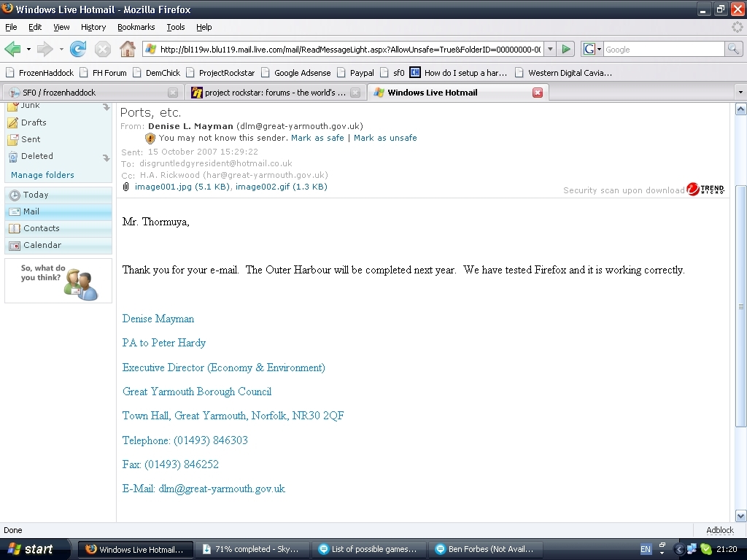747x560 pixels.
Task: Open the Help menu
Action: tap(204, 27)
